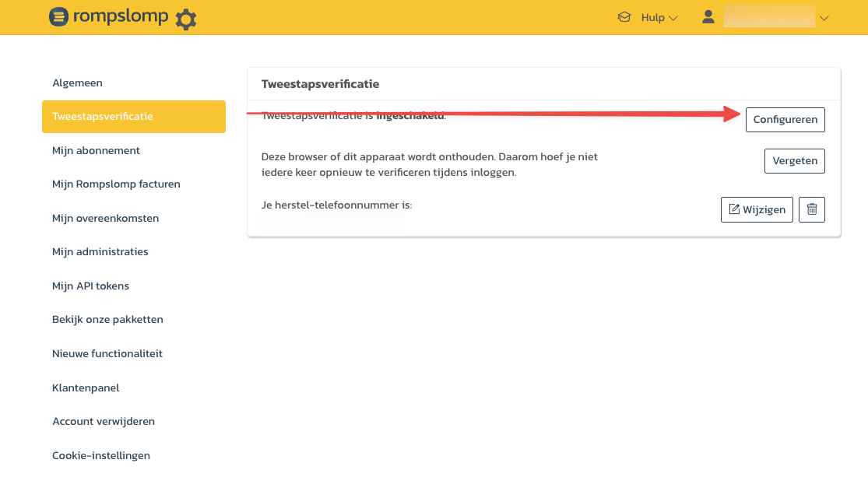This screenshot has width=868, height=484.
Task: Expand the Hulp dropdown menu
Action: 659,17
